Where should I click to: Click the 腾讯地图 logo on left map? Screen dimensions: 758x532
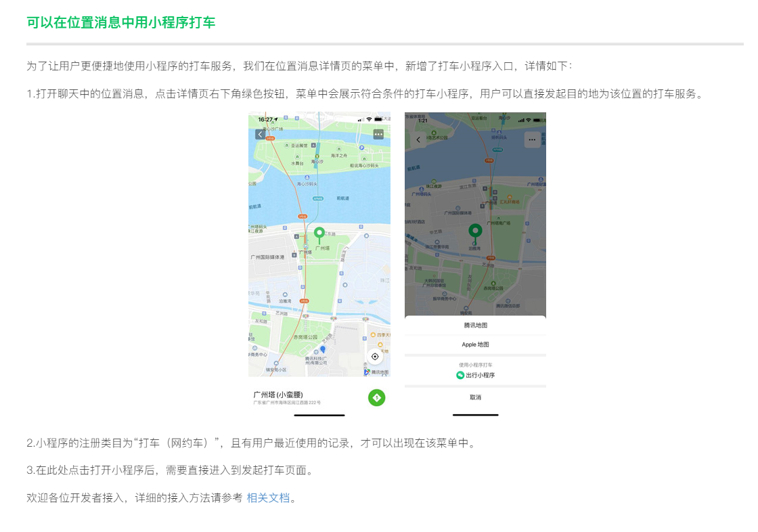[x=376, y=372]
